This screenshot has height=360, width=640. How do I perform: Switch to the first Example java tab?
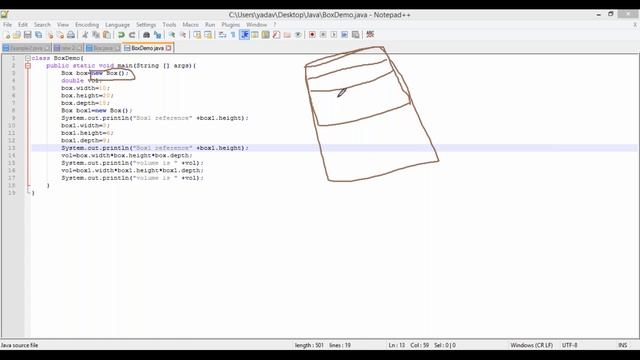pos(26,48)
